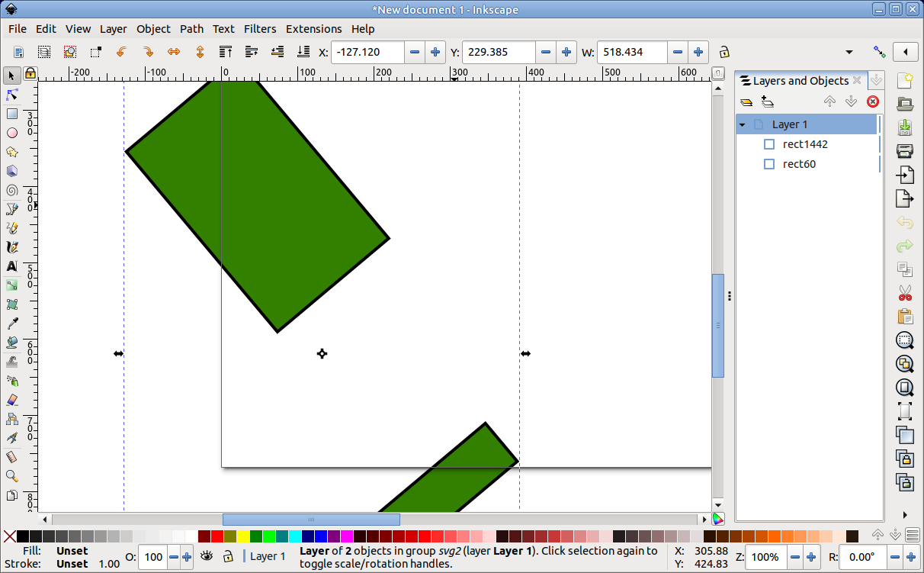The width and height of the screenshot is (924, 573).
Task: Open the Filters menu
Action: [260, 29]
